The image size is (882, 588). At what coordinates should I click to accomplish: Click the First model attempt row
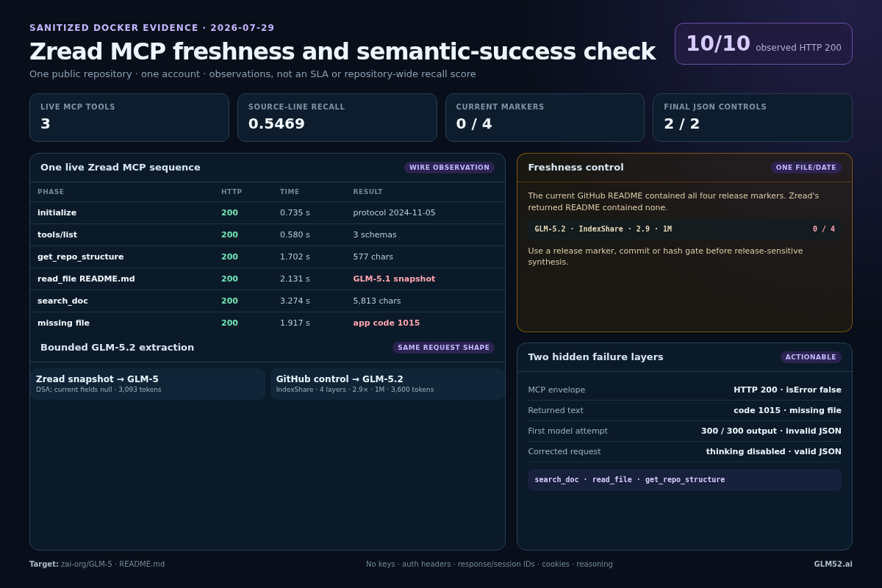[x=684, y=431]
